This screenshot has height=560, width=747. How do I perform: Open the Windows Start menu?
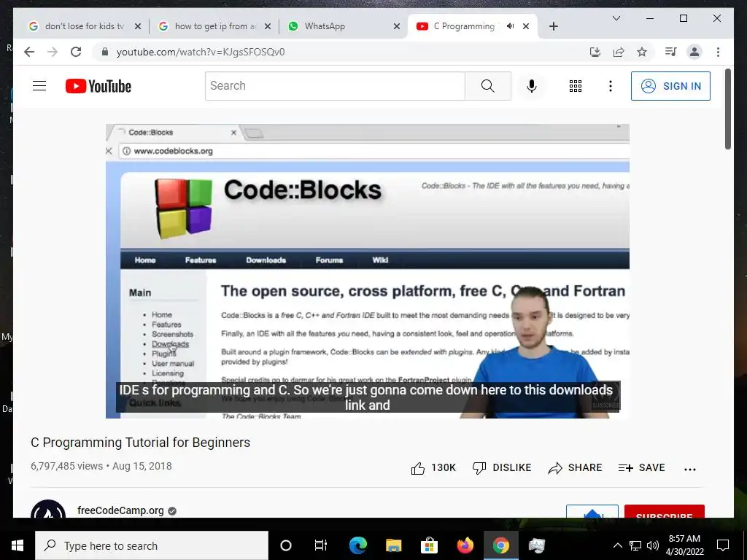18,545
